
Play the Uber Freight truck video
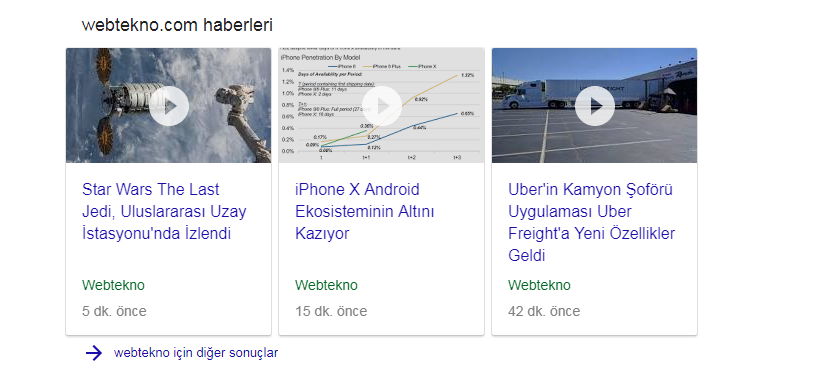(x=595, y=106)
